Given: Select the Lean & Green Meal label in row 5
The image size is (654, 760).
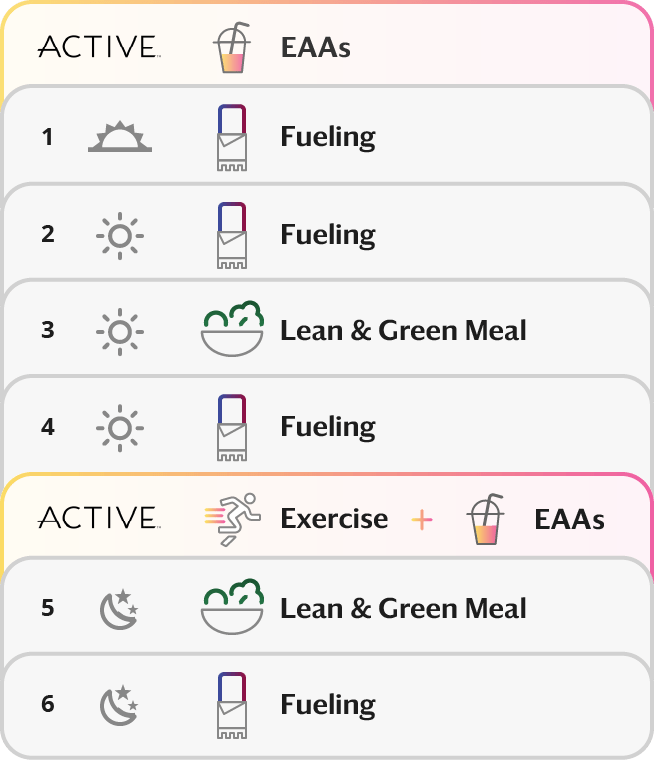Looking at the screenshot, I should [x=403, y=608].
